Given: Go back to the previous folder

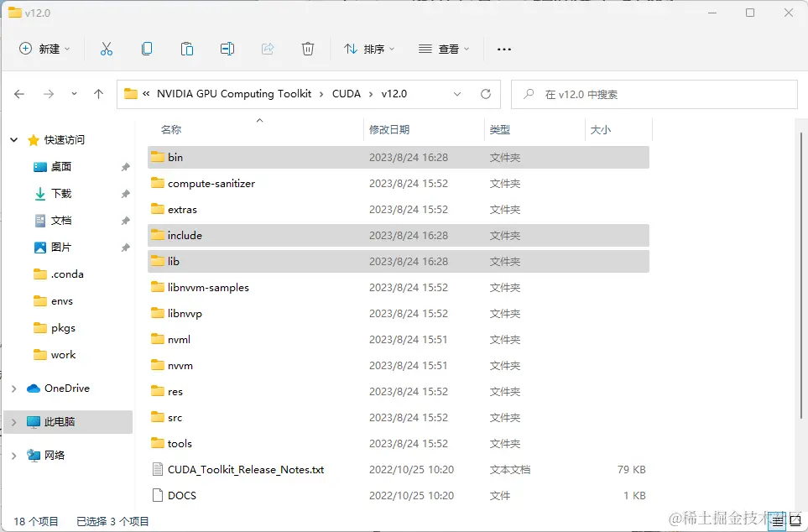Looking at the screenshot, I should (x=18, y=94).
